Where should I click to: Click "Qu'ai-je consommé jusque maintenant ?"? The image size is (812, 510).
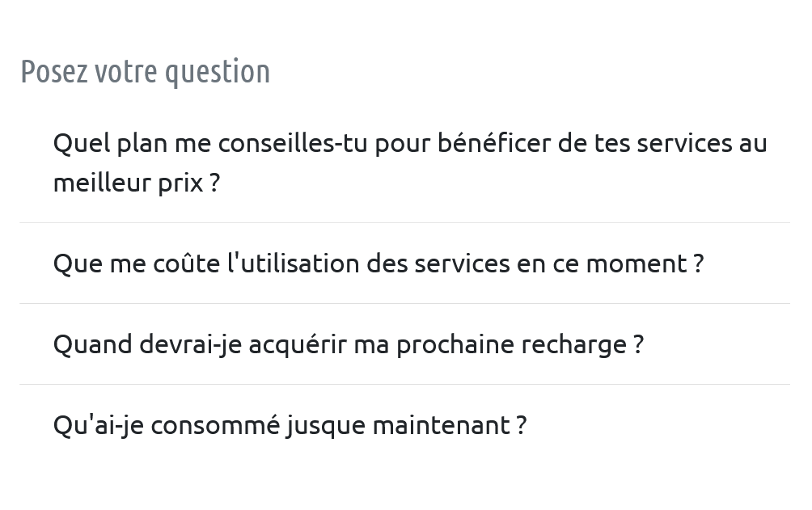pos(290,425)
